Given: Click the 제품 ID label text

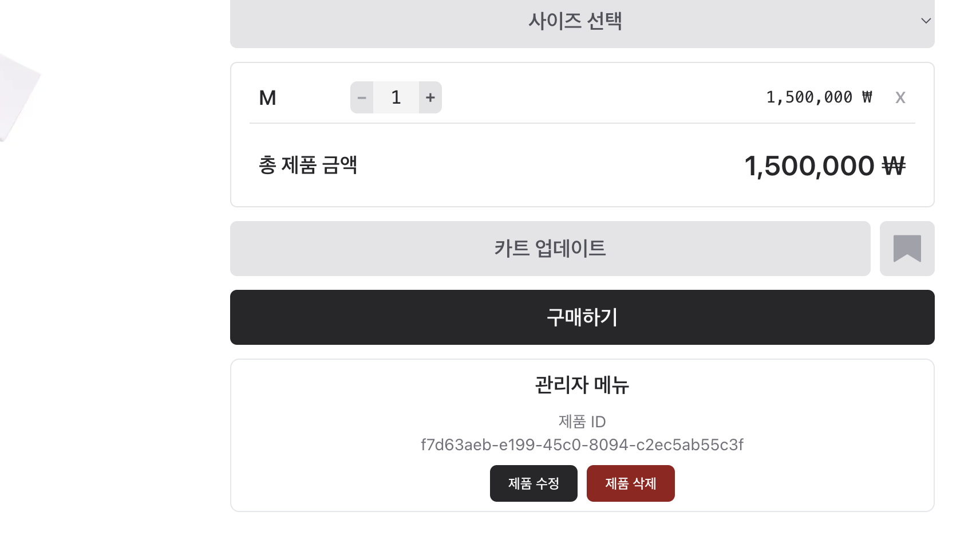Looking at the screenshot, I should point(582,422).
